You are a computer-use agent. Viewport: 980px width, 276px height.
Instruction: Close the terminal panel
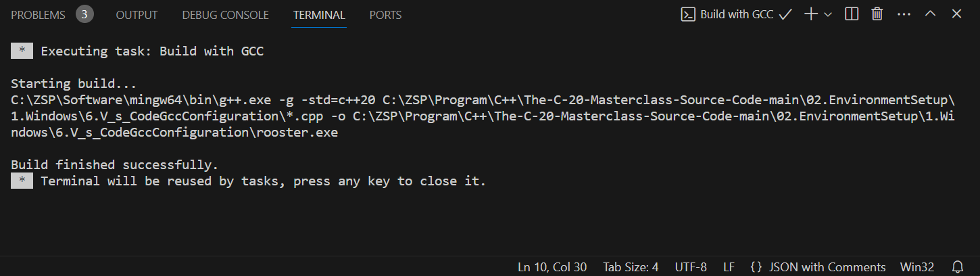956,14
